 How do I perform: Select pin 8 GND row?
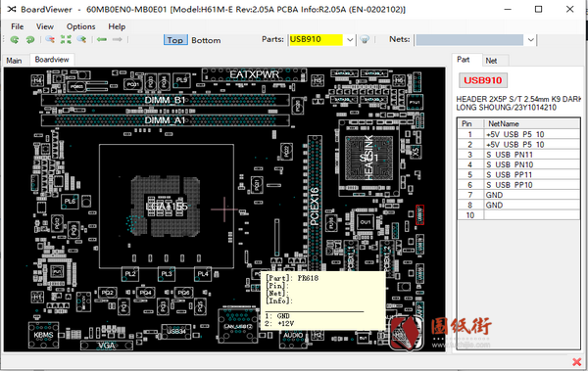point(518,205)
